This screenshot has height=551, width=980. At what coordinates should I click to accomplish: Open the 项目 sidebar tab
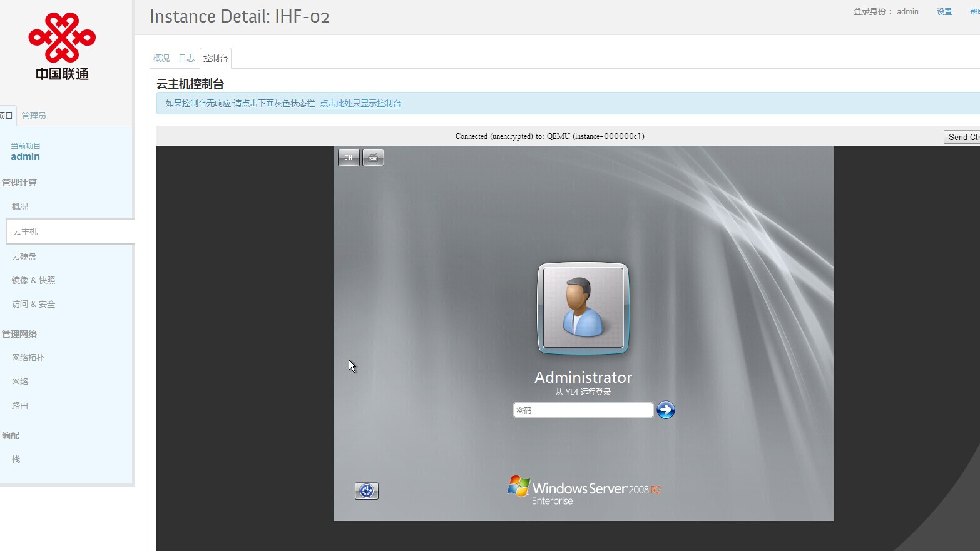click(x=6, y=116)
